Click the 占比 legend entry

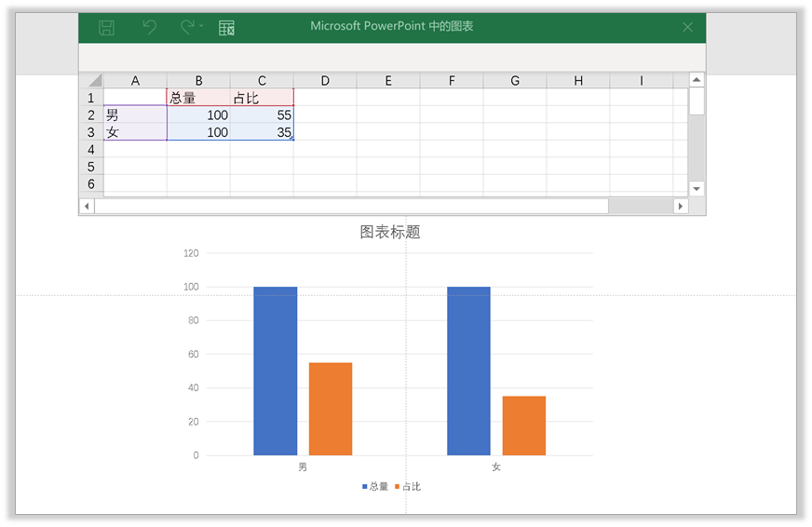coord(408,486)
